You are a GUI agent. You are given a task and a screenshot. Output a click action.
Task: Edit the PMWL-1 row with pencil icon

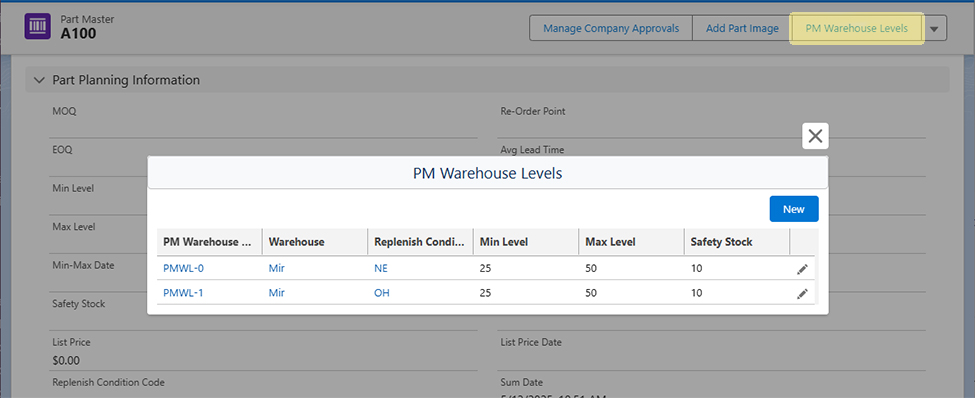coord(802,294)
